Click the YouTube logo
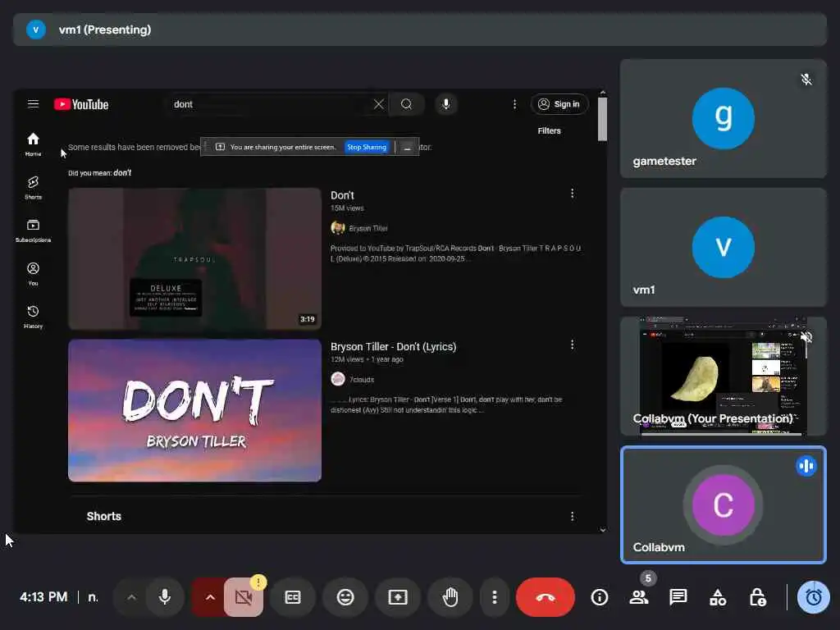The image size is (840, 630). point(81,104)
